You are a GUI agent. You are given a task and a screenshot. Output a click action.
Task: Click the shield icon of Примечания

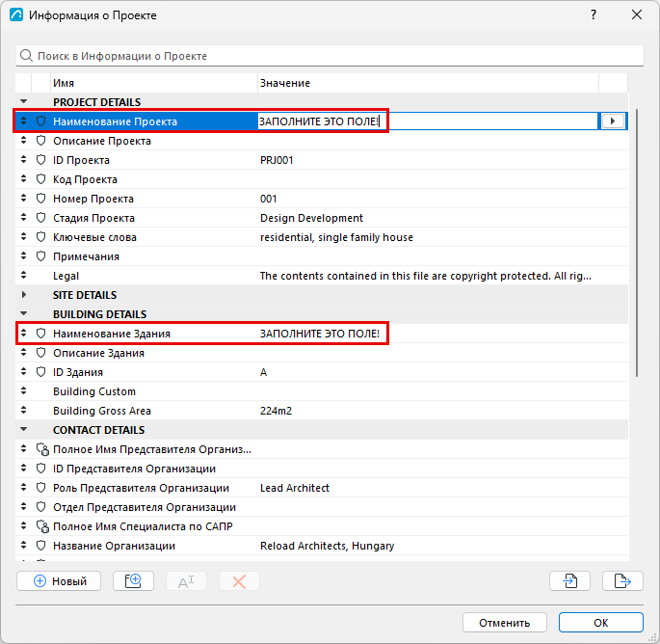[40, 256]
